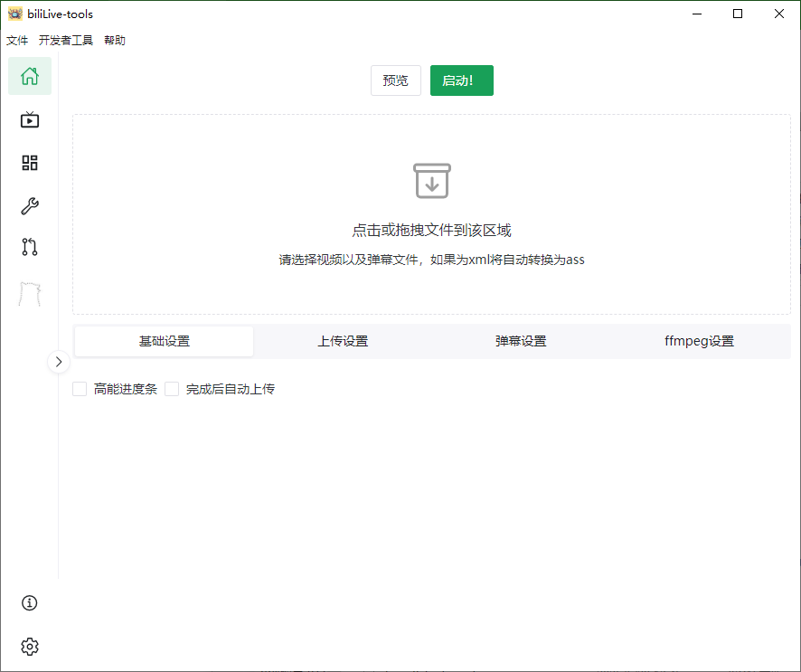Open the info circle icon

click(x=30, y=603)
